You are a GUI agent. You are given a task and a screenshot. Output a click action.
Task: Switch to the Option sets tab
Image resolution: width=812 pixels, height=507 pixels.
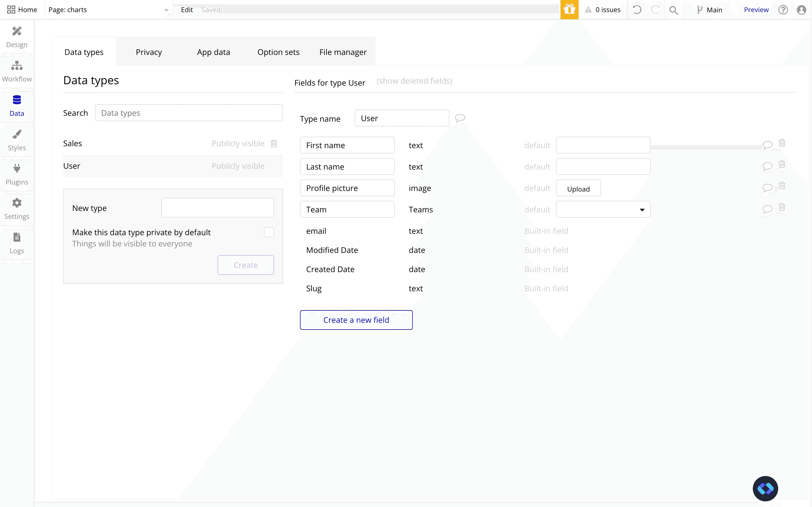pyautogui.click(x=278, y=52)
